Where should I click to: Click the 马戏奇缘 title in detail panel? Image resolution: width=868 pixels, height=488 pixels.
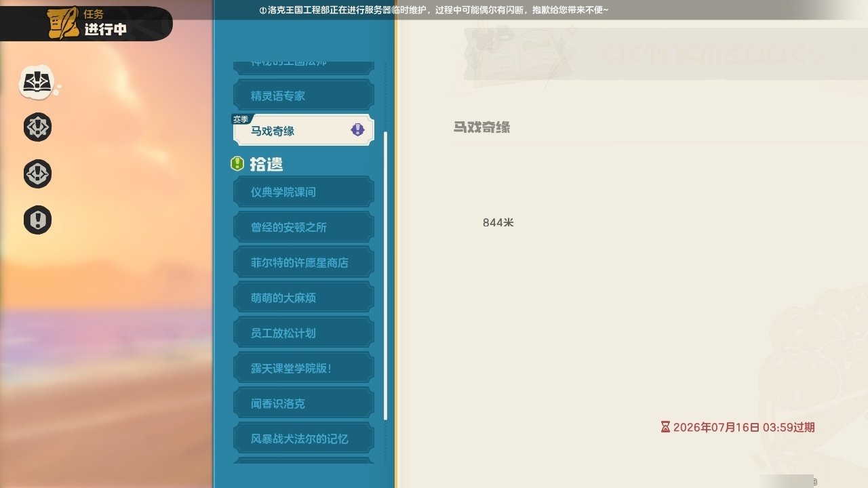pyautogui.click(x=481, y=127)
